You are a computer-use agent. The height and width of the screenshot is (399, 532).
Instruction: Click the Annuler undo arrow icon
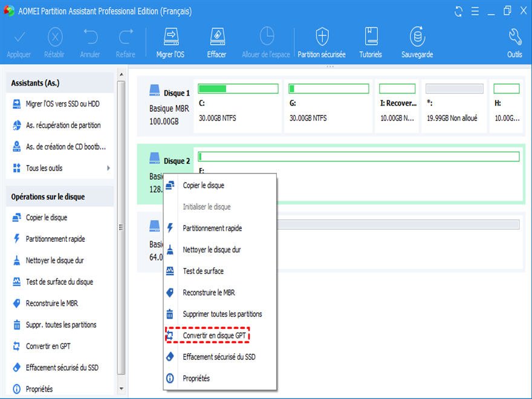90,37
